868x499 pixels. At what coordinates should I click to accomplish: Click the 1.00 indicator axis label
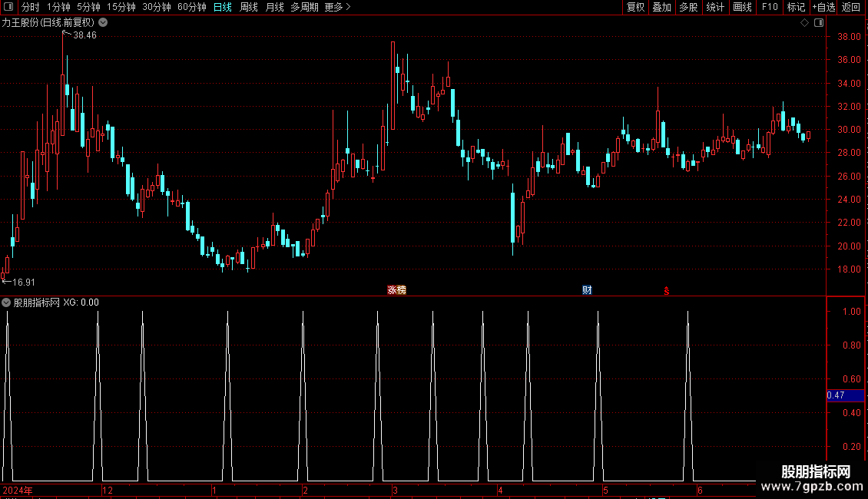(x=851, y=312)
